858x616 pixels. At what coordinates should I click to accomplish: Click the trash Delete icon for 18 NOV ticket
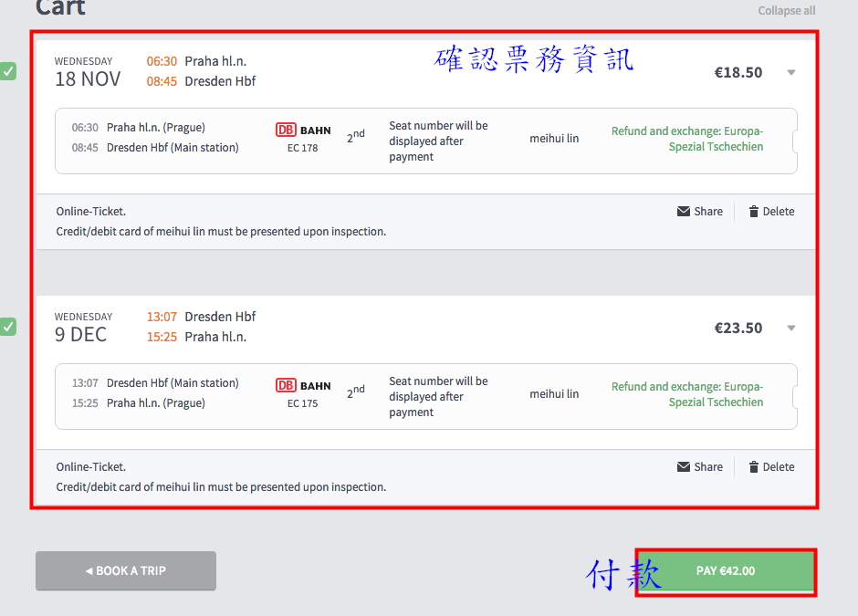click(x=754, y=212)
